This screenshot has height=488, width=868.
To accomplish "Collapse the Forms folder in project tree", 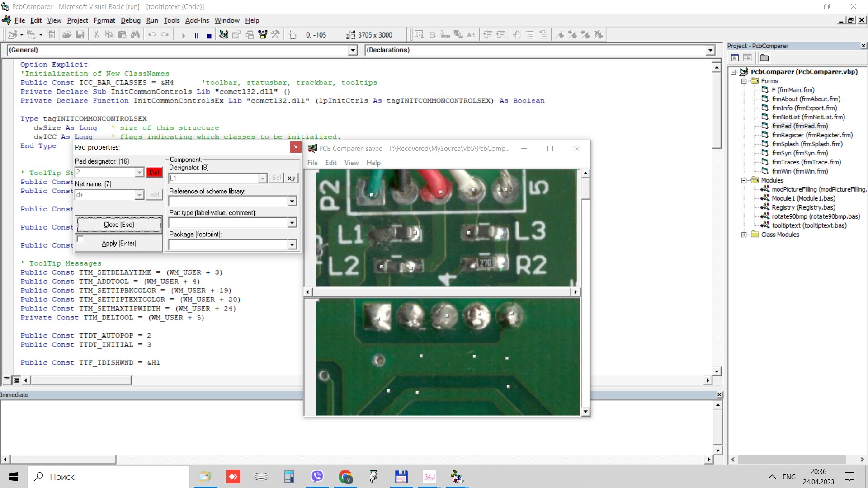I will click(x=744, y=81).
